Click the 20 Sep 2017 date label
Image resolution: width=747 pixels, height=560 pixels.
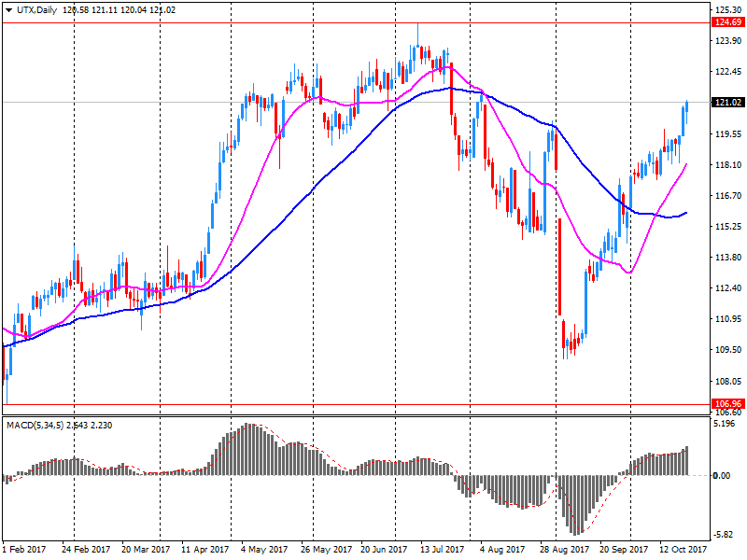tap(624, 550)
